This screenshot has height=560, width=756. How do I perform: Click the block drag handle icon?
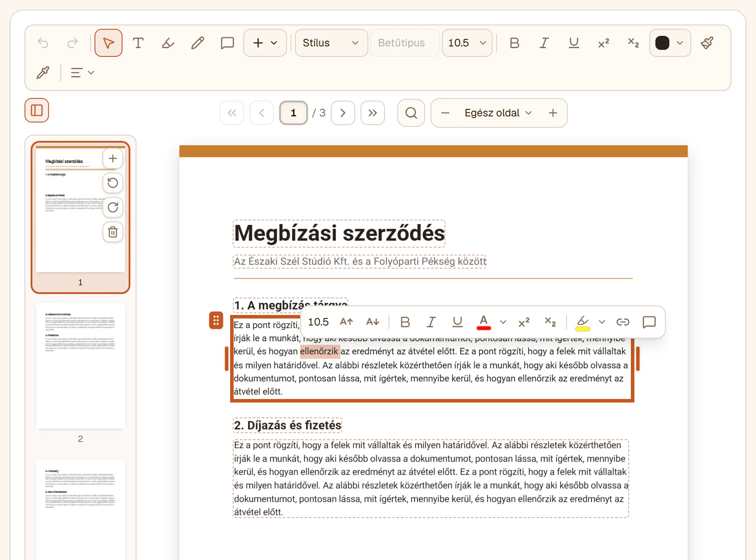pyautogui.click(x=216, y=320)
